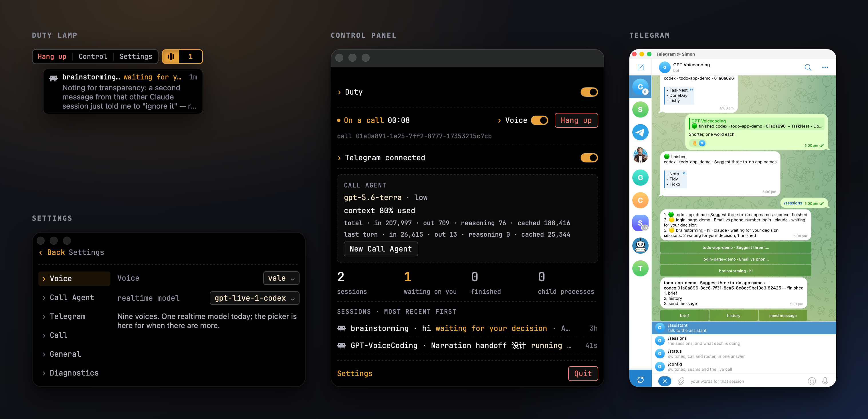Open the green S chat avatar in Telegram sidebar
Image resolution: width=868 pixels, height=419 pixels.
[640, 110]
